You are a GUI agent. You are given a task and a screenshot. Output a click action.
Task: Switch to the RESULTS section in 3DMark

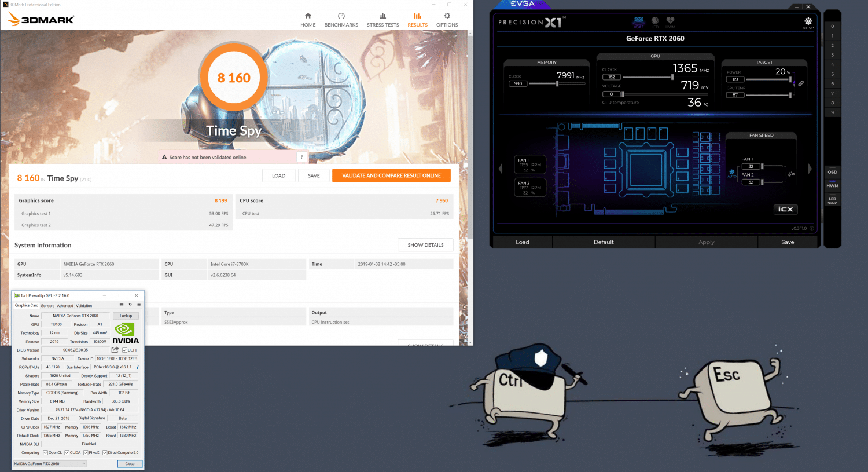point(417,20)
